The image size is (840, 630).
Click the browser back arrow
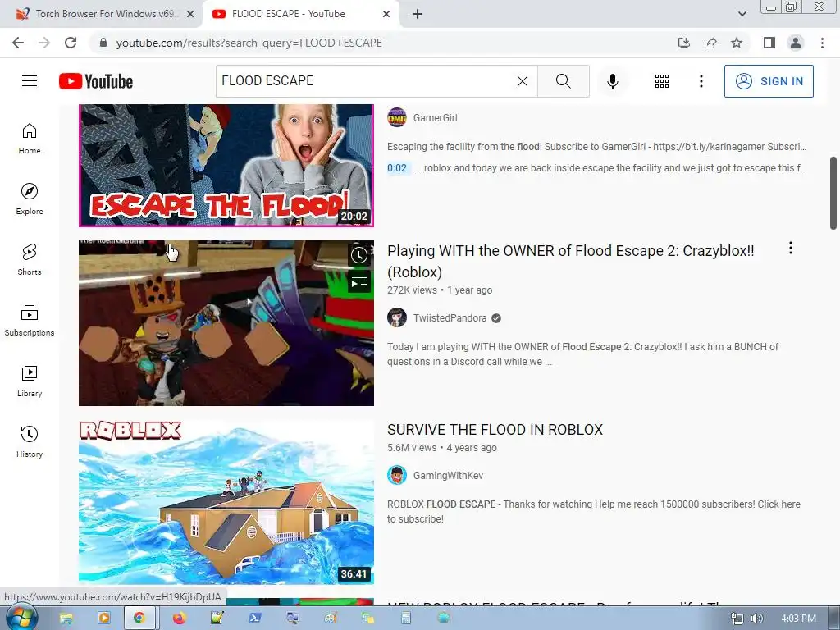[x=18, y=43]
